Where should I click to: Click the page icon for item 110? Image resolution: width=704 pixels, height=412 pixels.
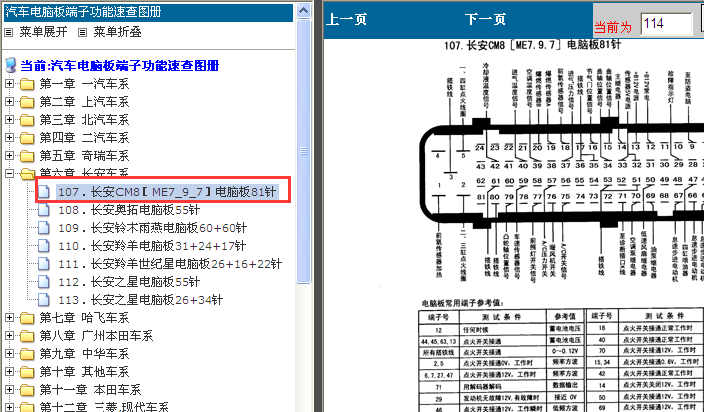click(x=44, y=245)
